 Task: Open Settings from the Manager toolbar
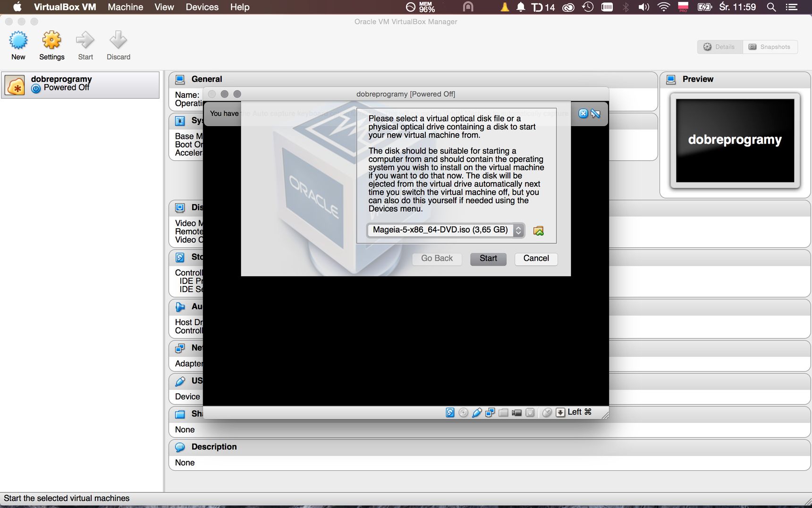(x=51, y=45)
